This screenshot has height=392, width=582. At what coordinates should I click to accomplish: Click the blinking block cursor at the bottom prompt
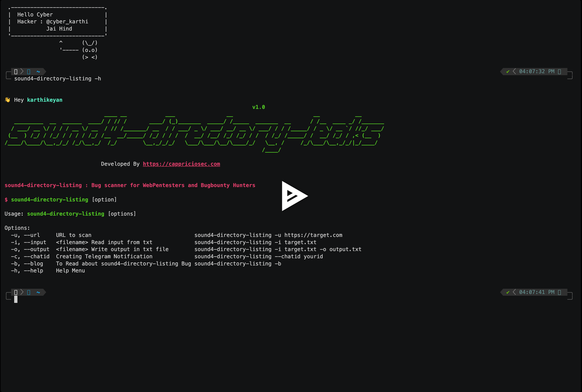tap(16, 299)
